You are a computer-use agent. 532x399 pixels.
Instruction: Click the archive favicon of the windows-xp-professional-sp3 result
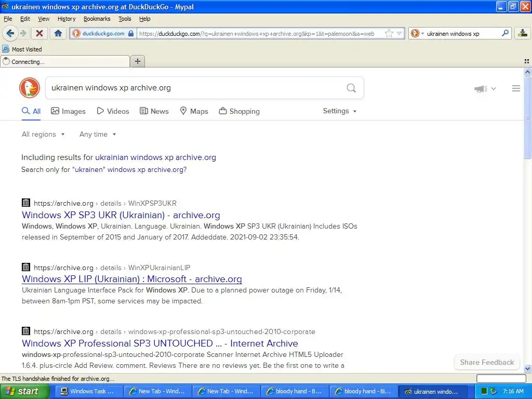(x=26, y=331)
